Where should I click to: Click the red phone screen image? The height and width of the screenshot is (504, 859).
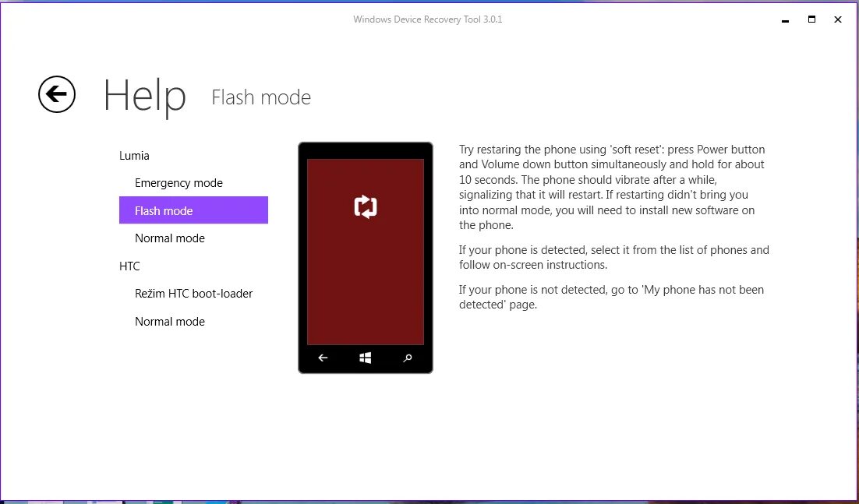pos(366,252)
